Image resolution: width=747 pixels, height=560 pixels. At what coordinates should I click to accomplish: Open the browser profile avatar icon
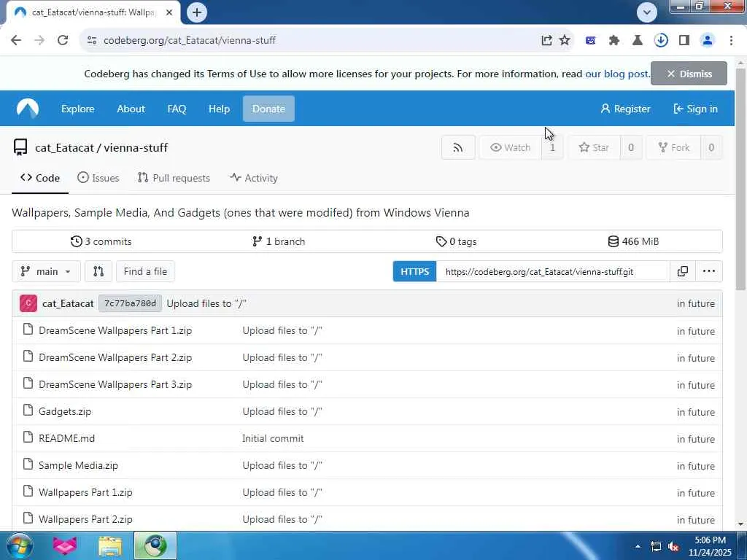[x=708, y=41]
